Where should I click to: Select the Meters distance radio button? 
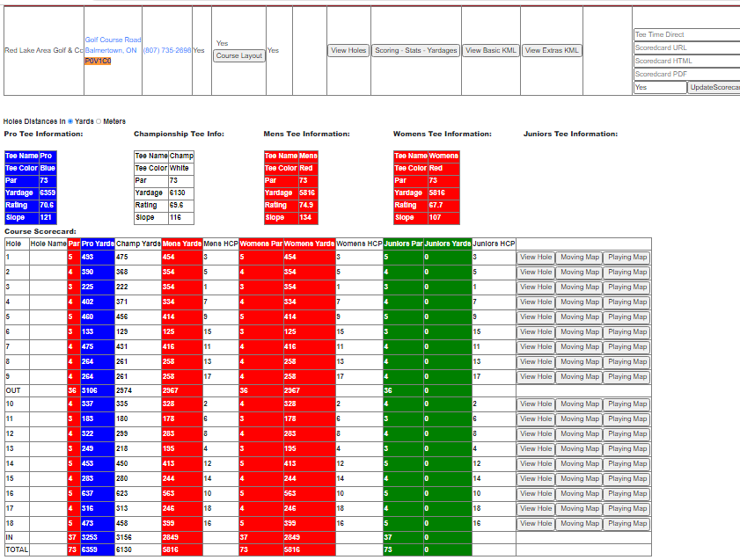tap(99, 121)
